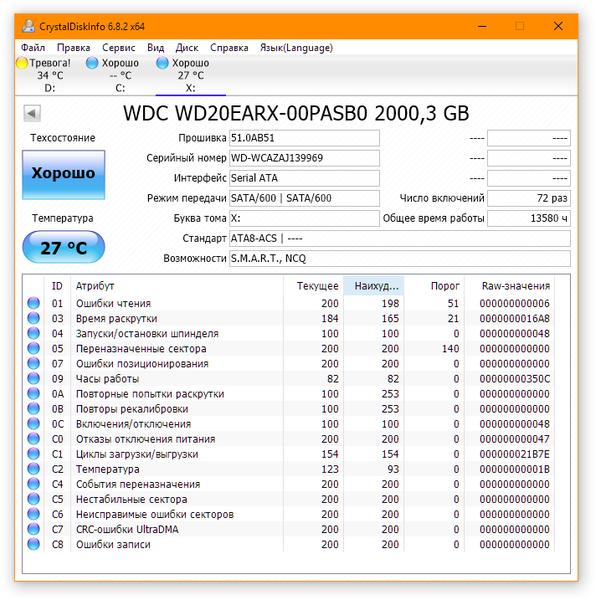The image size is (596, 600).
Task: Click the CrystalDiskInfo app icon in title bar
Action: (x=29, y=26)
